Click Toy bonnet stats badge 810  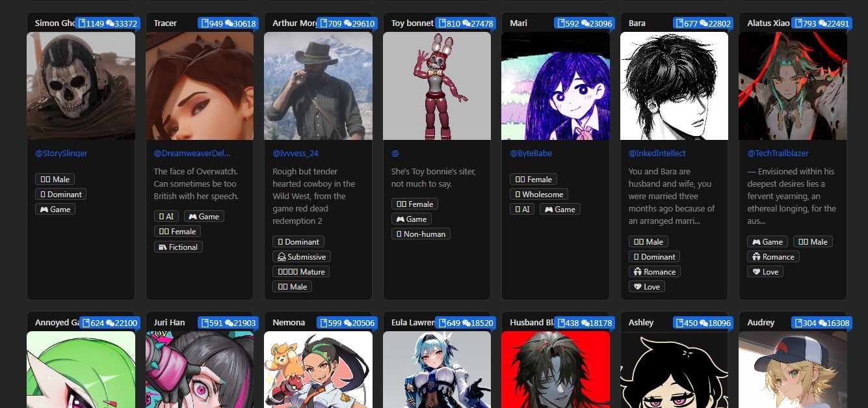tap(465, 23)
